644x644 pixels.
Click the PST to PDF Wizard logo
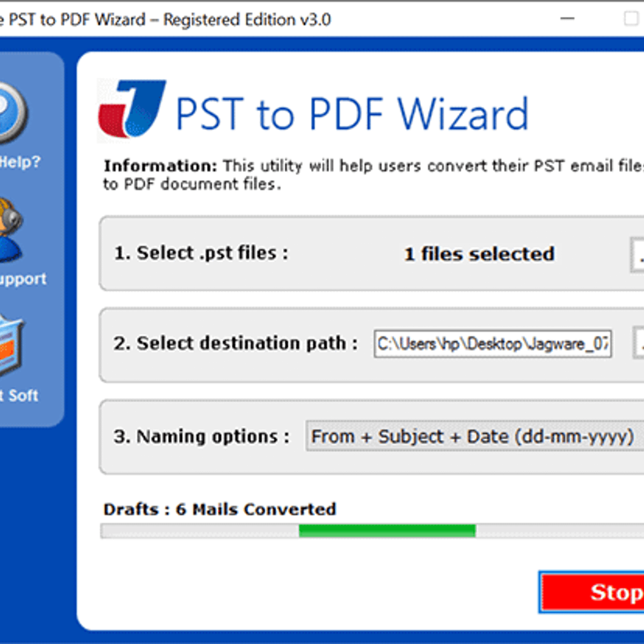click(131, 109)
